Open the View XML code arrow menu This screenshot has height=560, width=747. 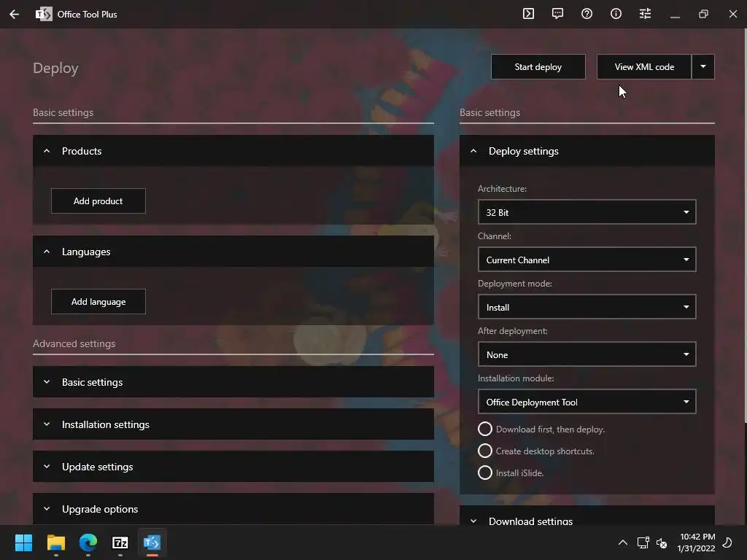point(703,66)
